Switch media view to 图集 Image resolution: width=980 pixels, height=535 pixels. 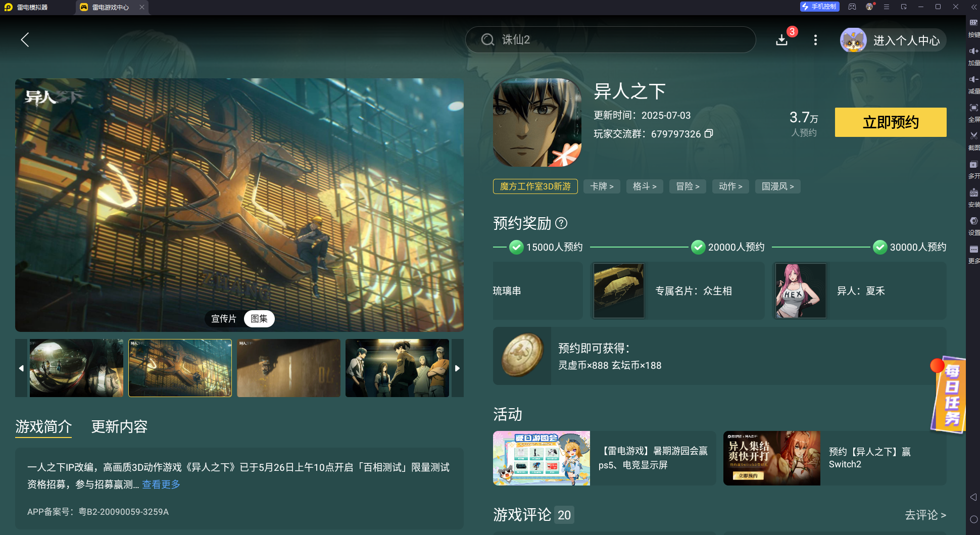coord(259,319)
